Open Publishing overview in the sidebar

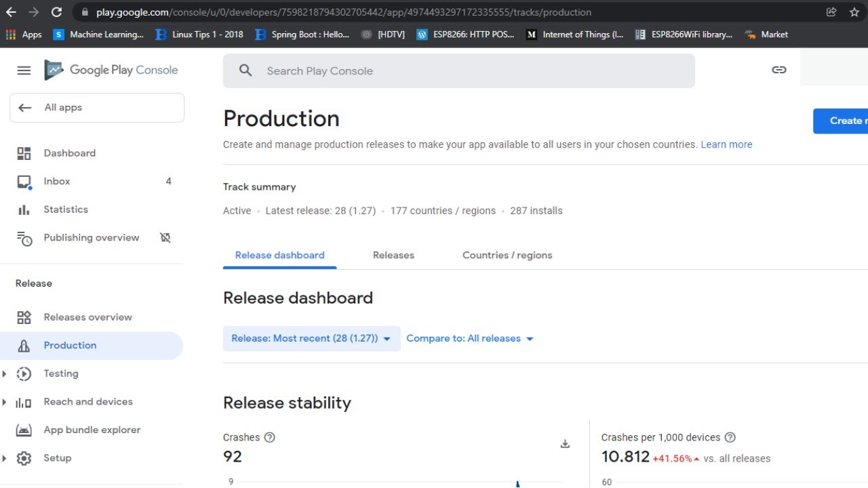92,238
